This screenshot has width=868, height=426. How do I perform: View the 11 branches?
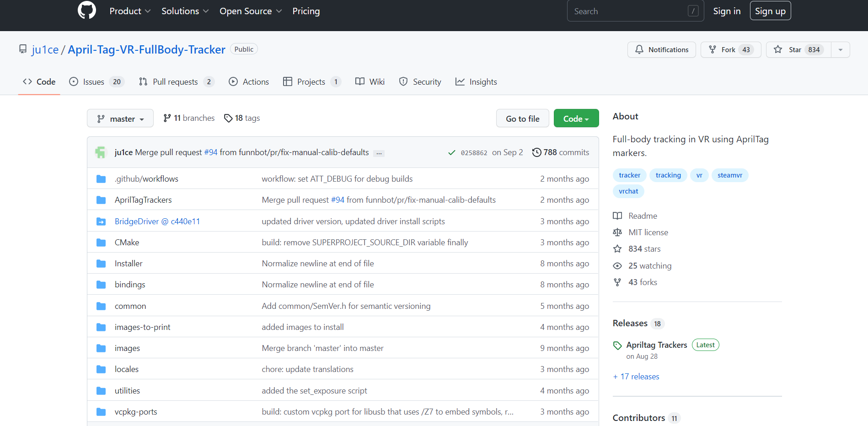(189, 118)
